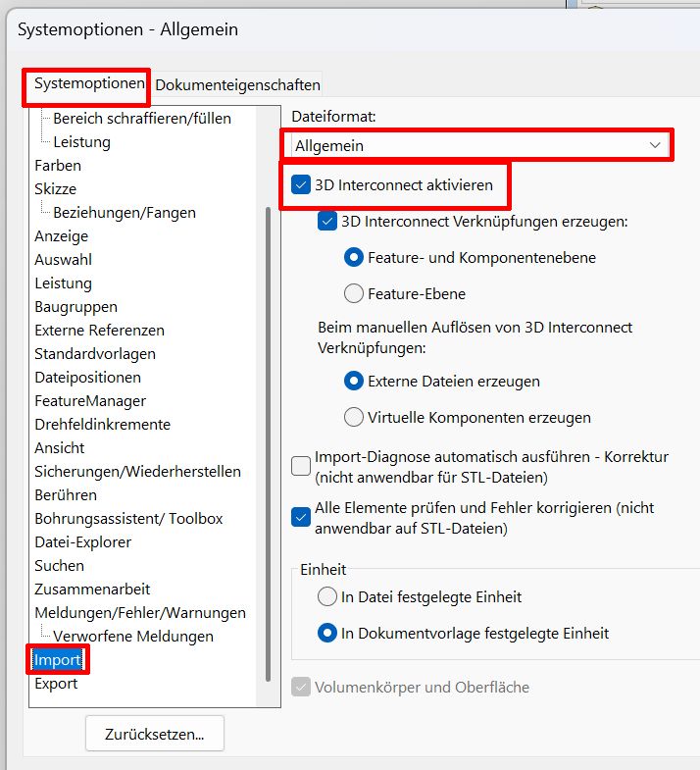
Task: Toggle 3D Interconnect aktivieren checkbox
Action: pyautogui.click(x=301, y=185)
